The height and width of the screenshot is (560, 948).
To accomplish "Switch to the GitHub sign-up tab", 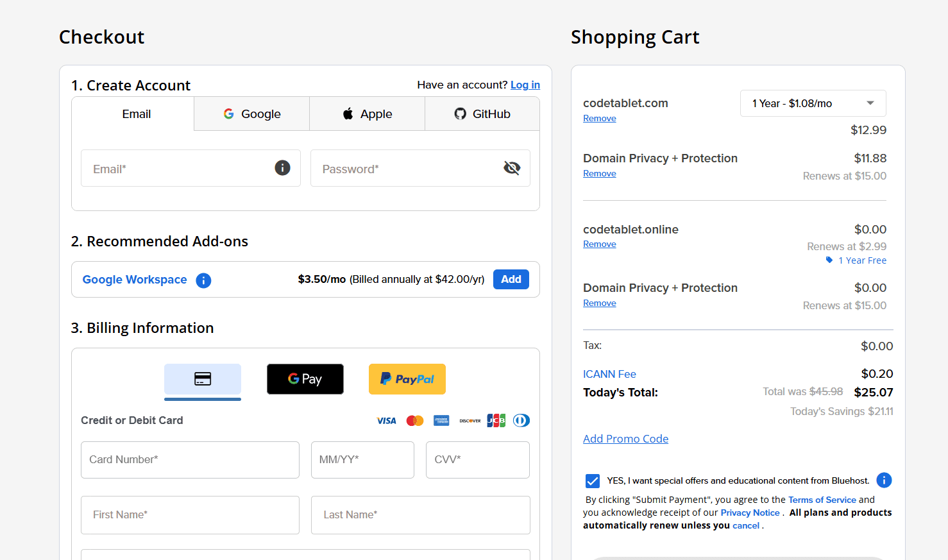I will tap(482, 114).
